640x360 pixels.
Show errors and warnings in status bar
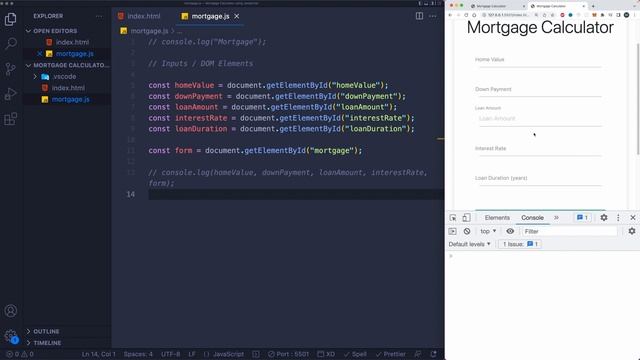20,354
